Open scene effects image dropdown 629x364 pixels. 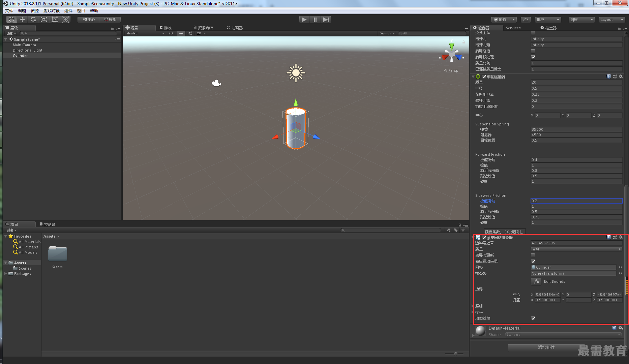(x=201, y=33)
